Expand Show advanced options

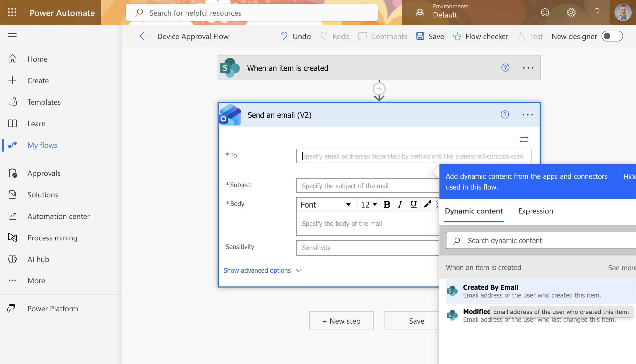263,270
